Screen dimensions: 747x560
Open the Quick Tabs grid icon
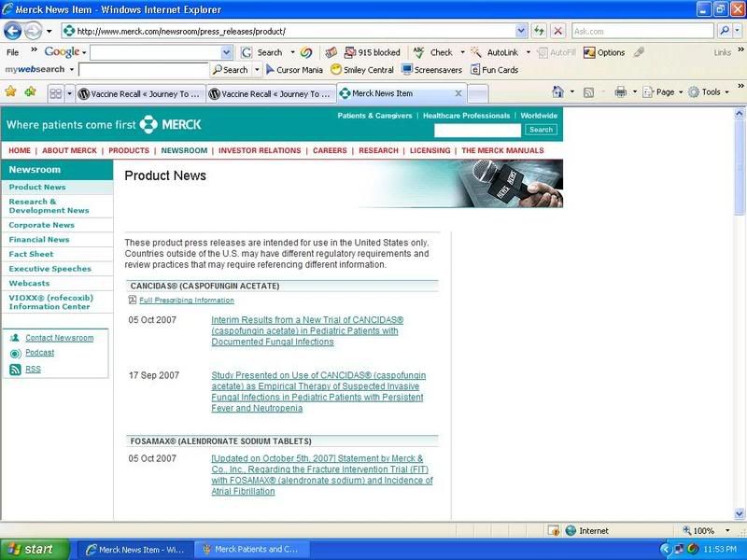pos(56,93)
